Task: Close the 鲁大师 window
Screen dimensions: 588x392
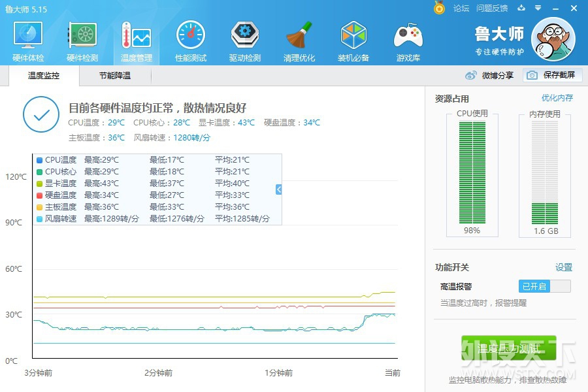Action: point(574,8)
